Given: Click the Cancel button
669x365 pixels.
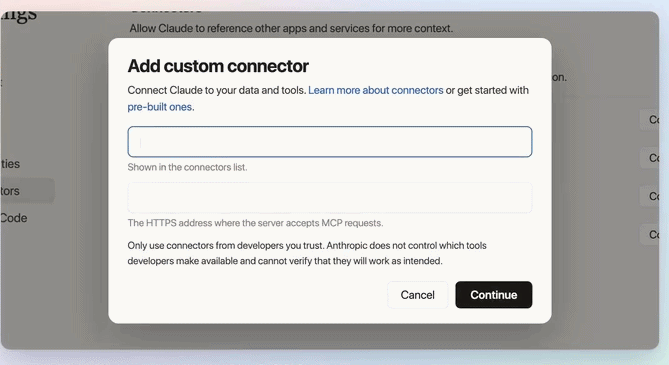Looking at the screenshot, I should pos(417,295).
